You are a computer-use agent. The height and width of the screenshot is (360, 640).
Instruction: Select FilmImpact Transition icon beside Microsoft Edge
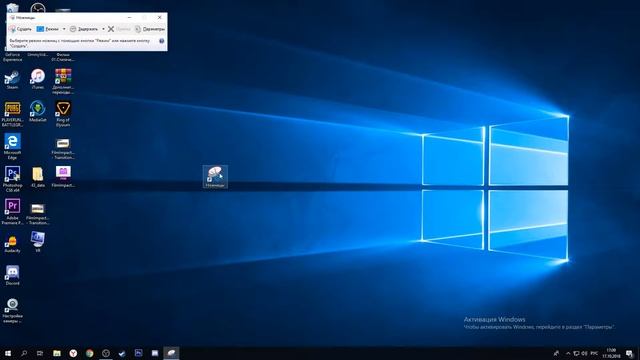coord(63,149)
